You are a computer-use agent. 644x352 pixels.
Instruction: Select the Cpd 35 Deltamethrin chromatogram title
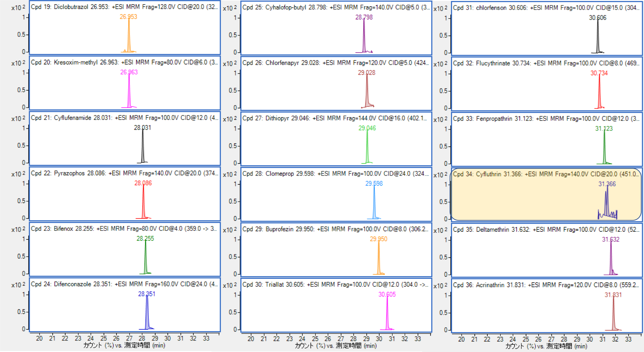546,229
